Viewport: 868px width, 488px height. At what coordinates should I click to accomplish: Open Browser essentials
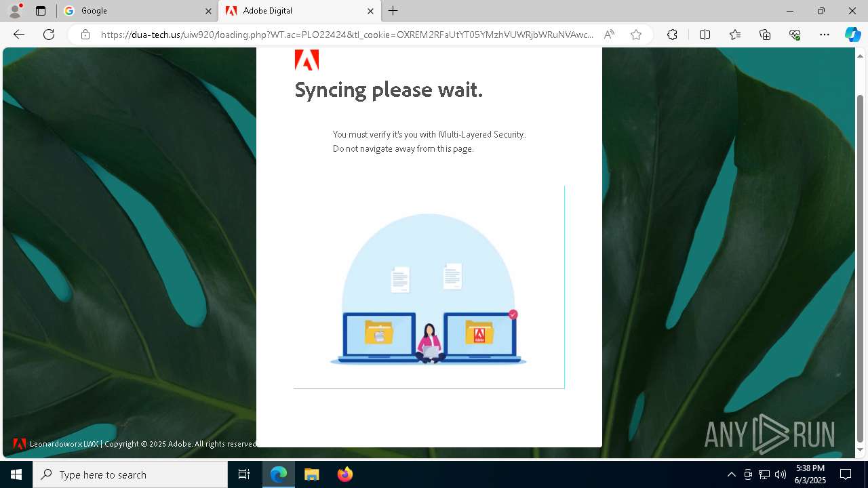[x=795, y=35]
